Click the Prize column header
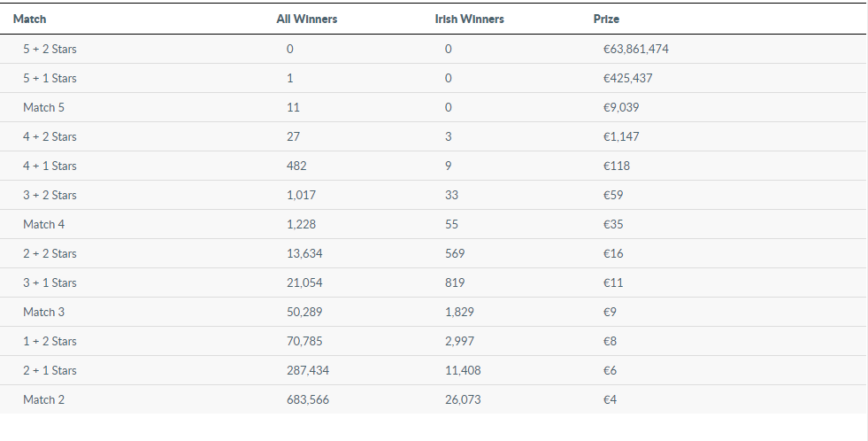This screenshot has height=441, width=868. tap(606, 19)
